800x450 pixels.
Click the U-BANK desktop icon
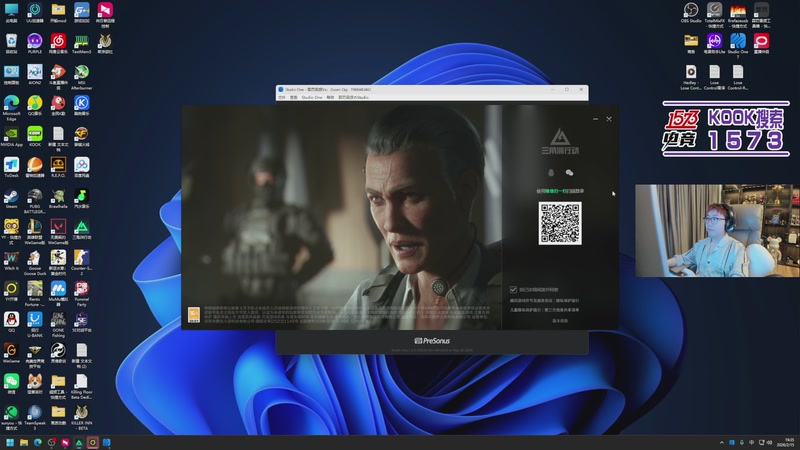(x=35, y=324)
